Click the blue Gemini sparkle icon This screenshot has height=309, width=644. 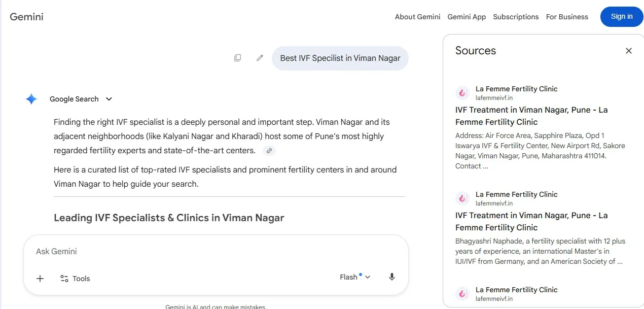pyautogui.click(x=31, y=99)
